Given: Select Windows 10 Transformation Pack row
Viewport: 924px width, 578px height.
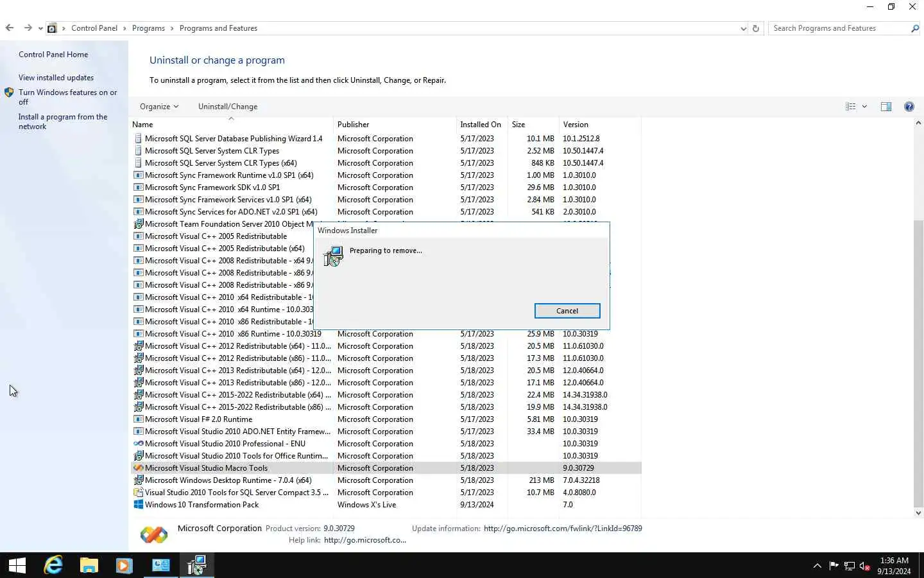Looking at the screenshot, I should tap(386, 505).
